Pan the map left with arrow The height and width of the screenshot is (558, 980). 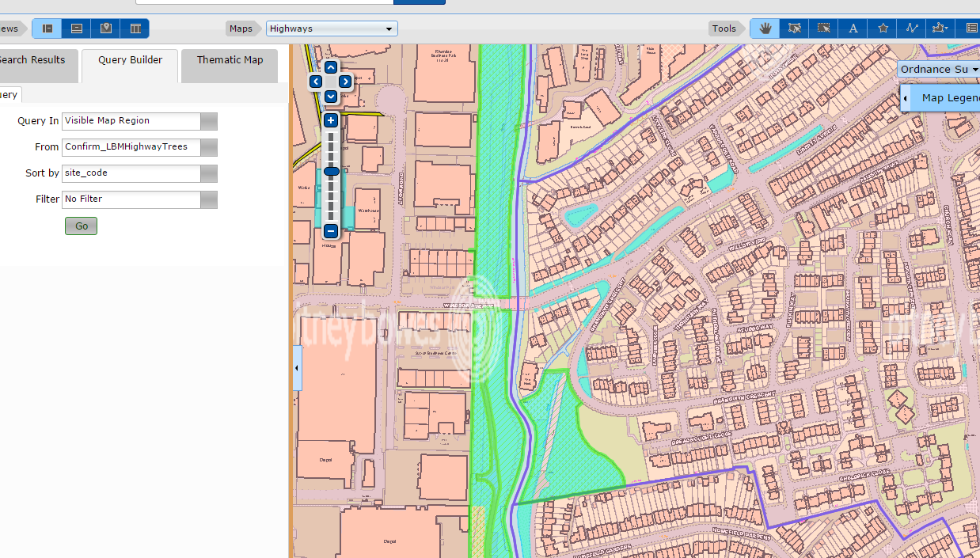316,82
